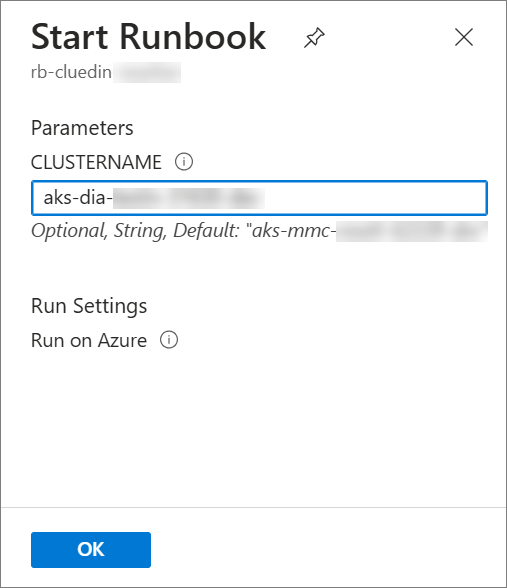Select the CLUSTERNAME label

[96, 162]
